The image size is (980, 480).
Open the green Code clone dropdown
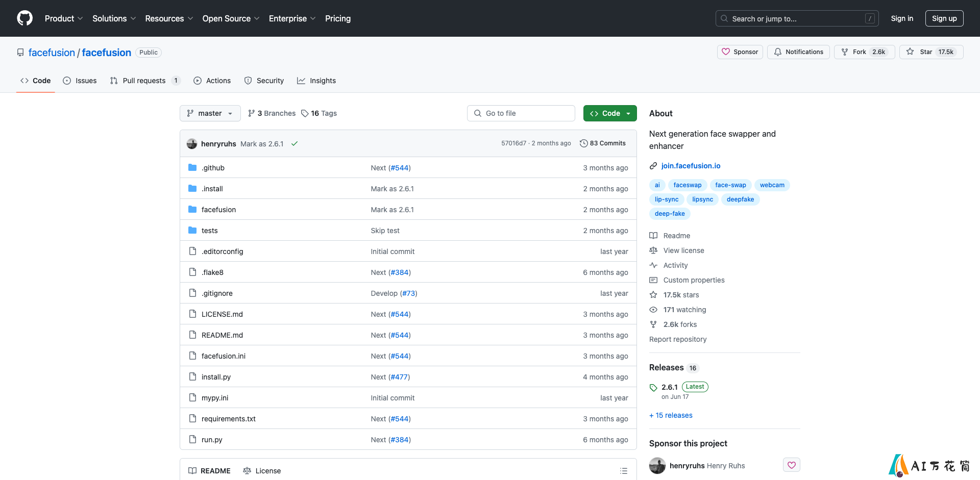click(610, 113)
